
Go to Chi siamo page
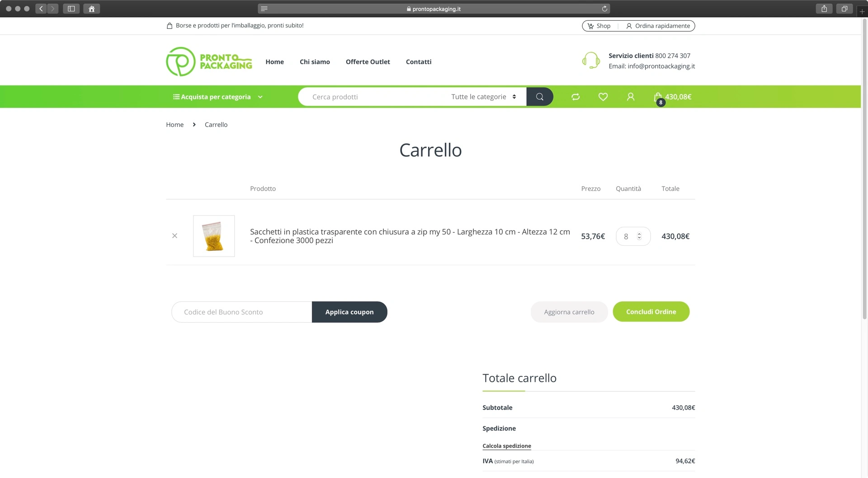tap(315, 62)
